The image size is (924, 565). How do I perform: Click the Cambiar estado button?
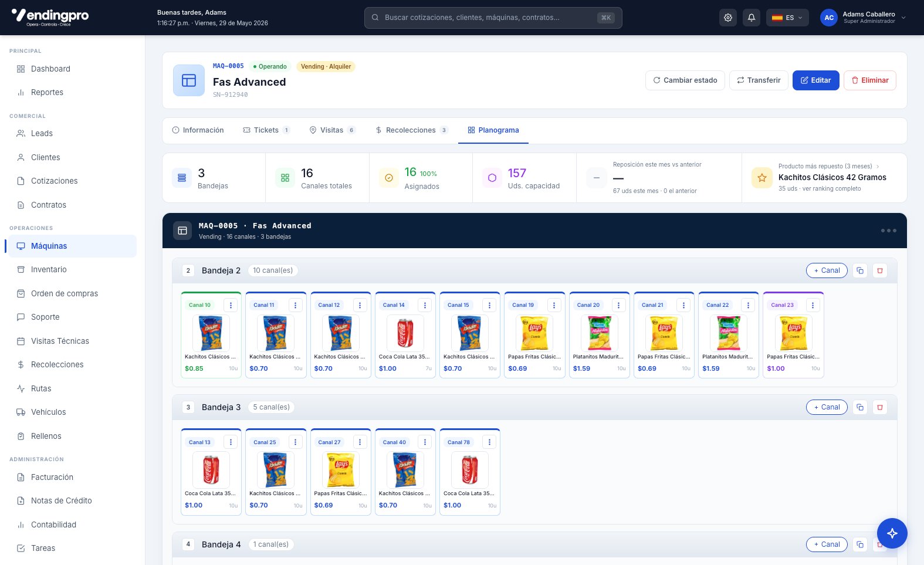point(685,80)
